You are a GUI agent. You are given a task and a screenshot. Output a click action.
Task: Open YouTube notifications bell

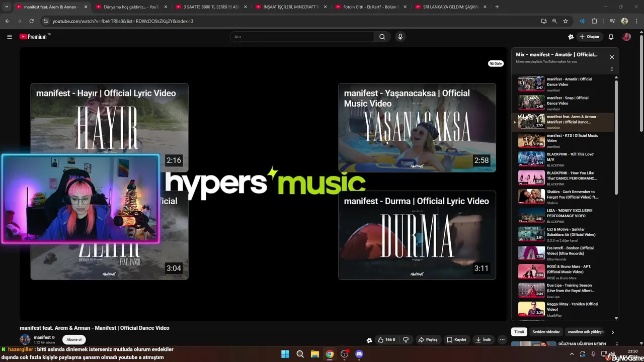pyautogui.click(x=611, y=37)
